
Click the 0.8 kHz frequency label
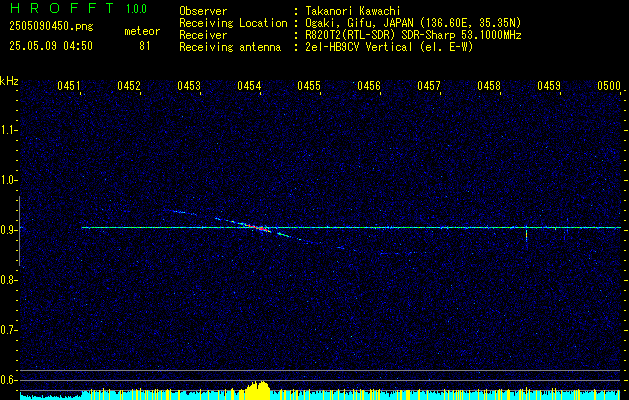8,280
